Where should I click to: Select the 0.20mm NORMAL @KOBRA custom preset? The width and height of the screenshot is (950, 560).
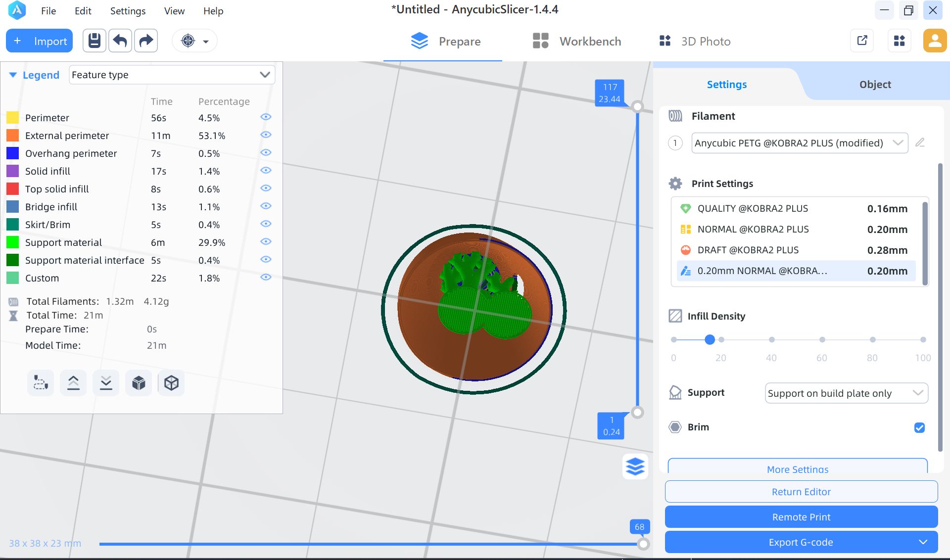pyautogui.click(x=796, y=271)
